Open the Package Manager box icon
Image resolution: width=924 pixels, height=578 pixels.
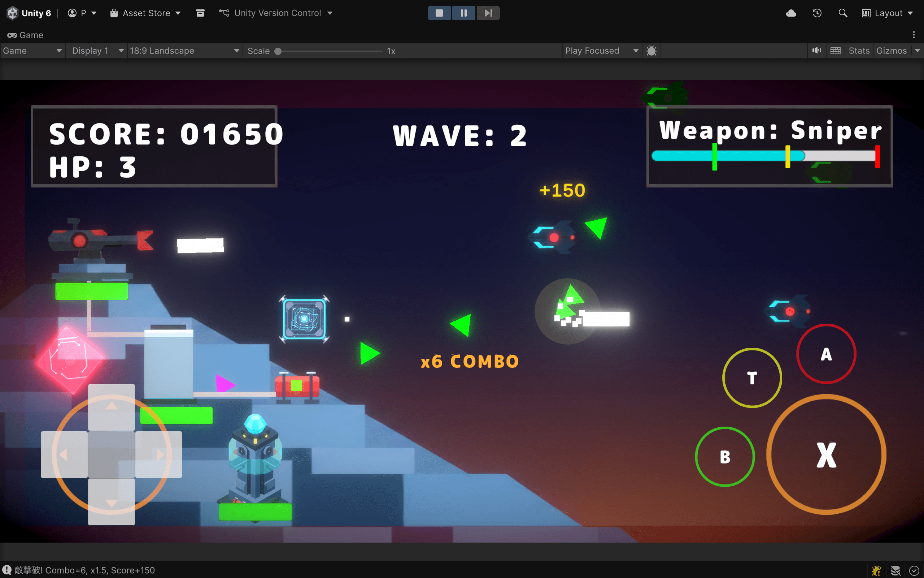[200, 13]
